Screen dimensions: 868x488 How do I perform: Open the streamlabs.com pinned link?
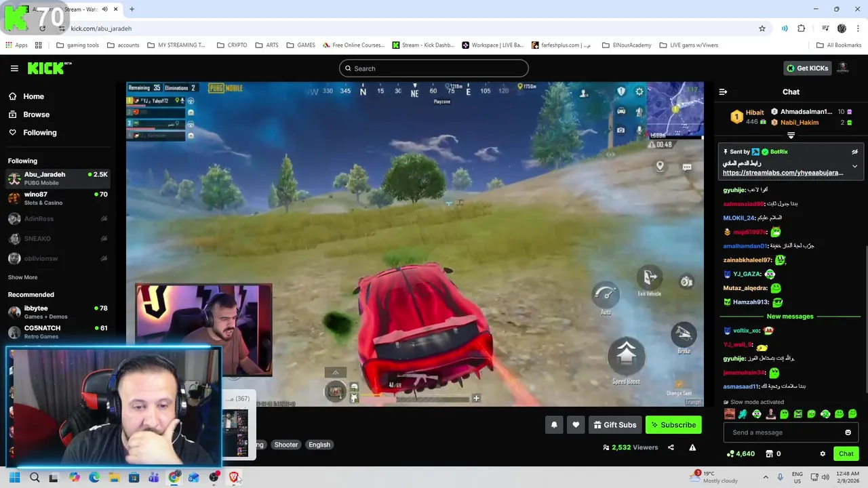tap(783, 173)
